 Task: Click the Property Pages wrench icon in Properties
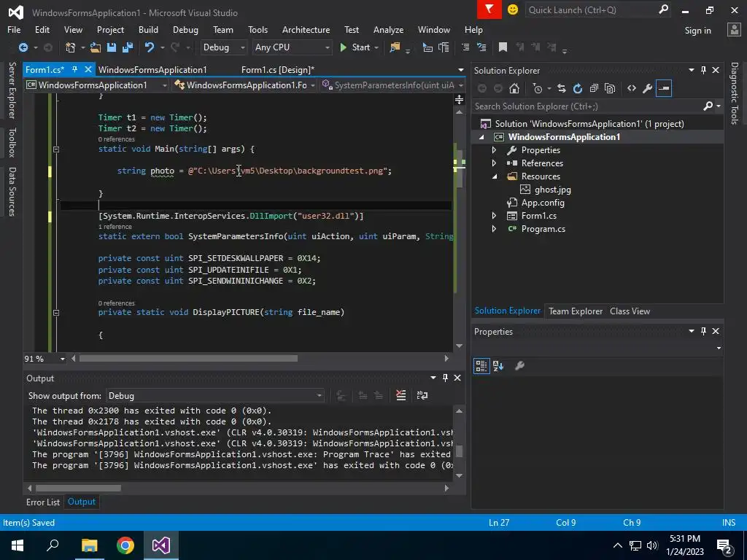click(519, 366)
